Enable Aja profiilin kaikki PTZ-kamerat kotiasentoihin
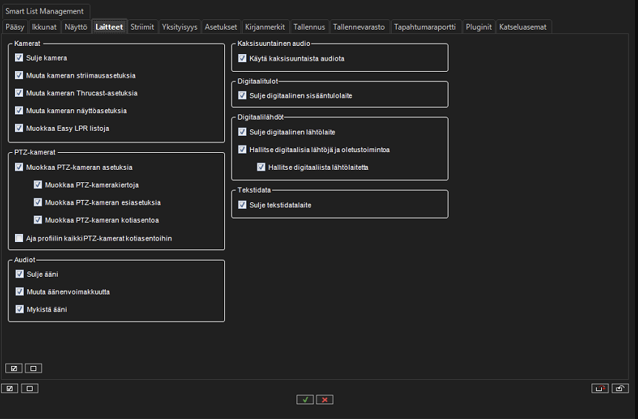The image size is (638, 419). click(x=19, y=238)
